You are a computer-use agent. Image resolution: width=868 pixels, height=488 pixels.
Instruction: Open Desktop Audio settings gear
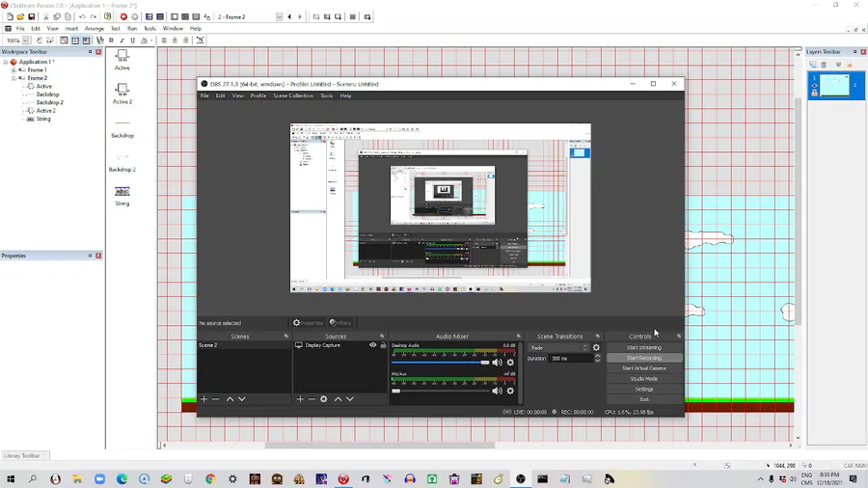tap(510, 363)
